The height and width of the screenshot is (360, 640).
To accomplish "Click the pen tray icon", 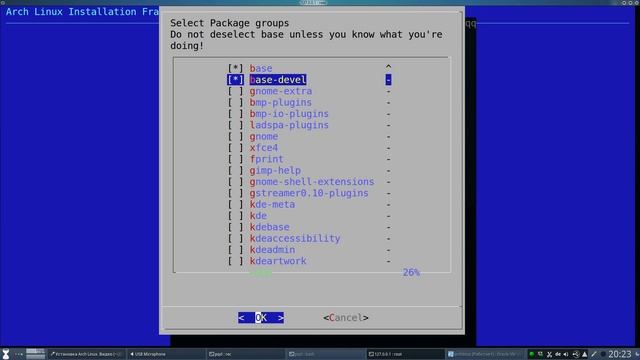I will tap(594, 354).
